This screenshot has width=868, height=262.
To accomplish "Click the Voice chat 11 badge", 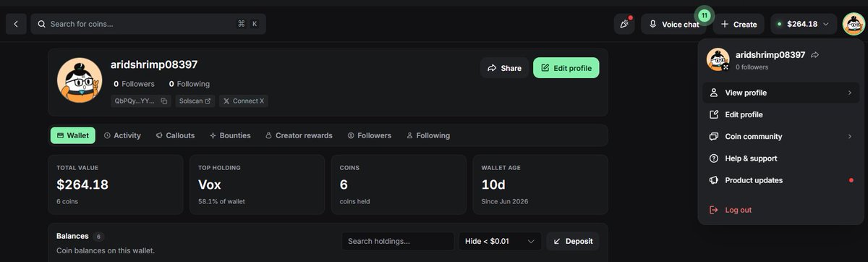I will tap(704, 15).
